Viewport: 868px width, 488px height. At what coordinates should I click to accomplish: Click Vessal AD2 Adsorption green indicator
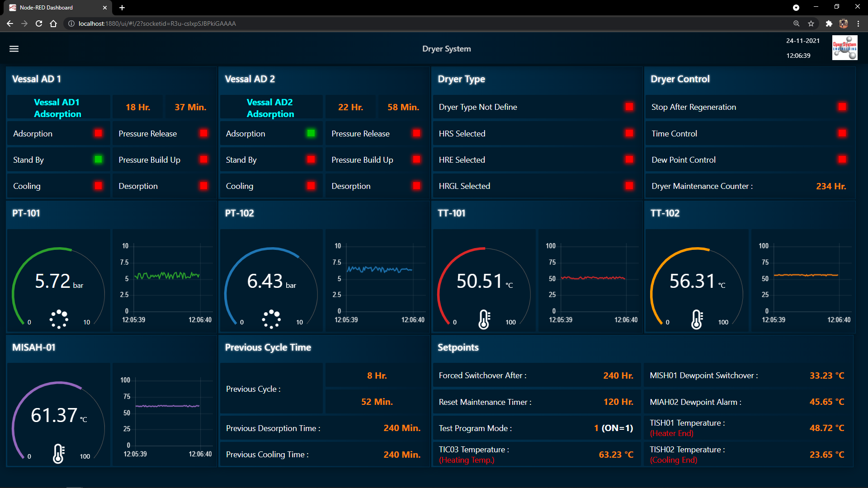pyautogui.click(x=311, y=133)
